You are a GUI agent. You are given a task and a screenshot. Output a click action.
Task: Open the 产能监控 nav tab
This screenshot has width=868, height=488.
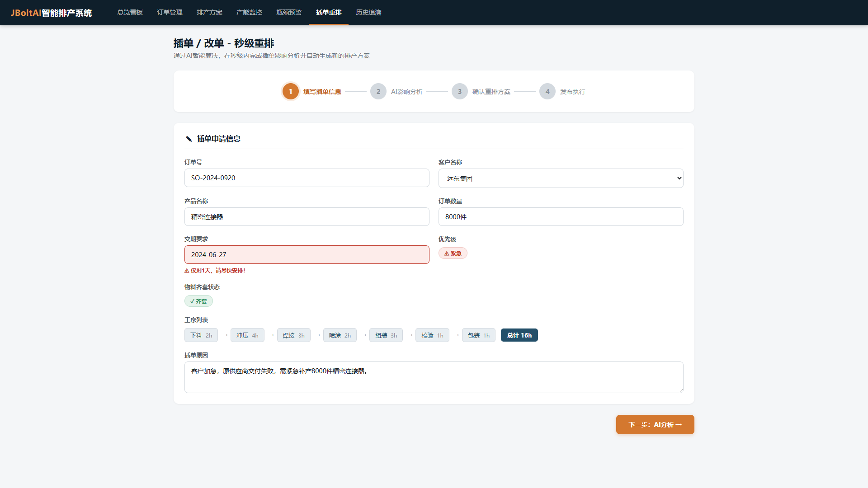point(249,12)
